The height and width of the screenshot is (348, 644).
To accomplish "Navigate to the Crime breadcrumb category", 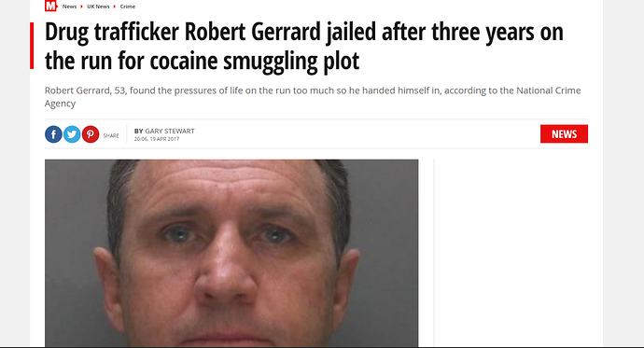I will click(127, 7).
